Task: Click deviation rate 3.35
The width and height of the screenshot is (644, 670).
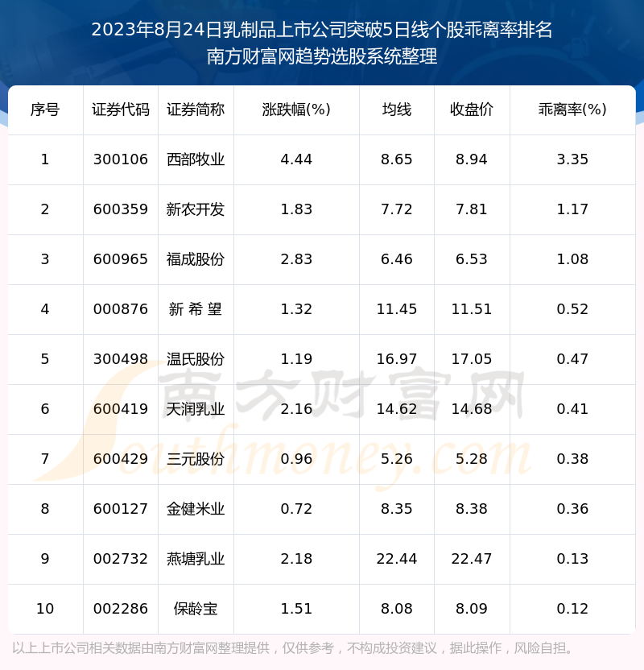Action: point(572,159)
